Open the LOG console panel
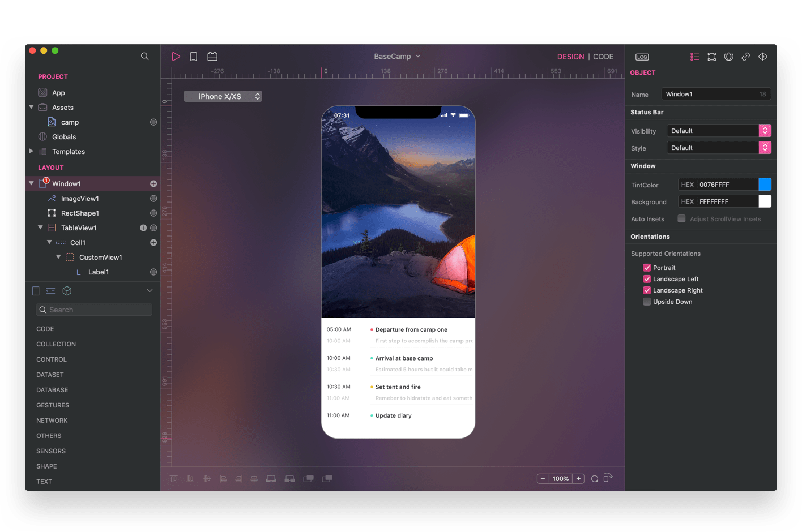 (642, 57)
